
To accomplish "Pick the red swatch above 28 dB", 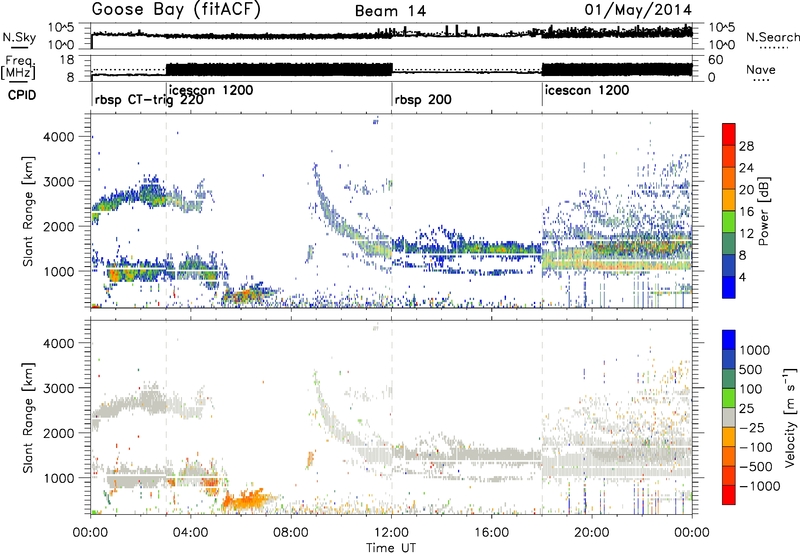I will click(x=729, y=134).
